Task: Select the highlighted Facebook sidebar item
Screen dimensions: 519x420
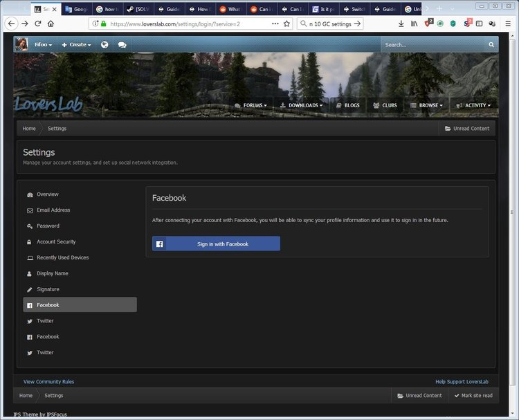Action: coord(80,305)
